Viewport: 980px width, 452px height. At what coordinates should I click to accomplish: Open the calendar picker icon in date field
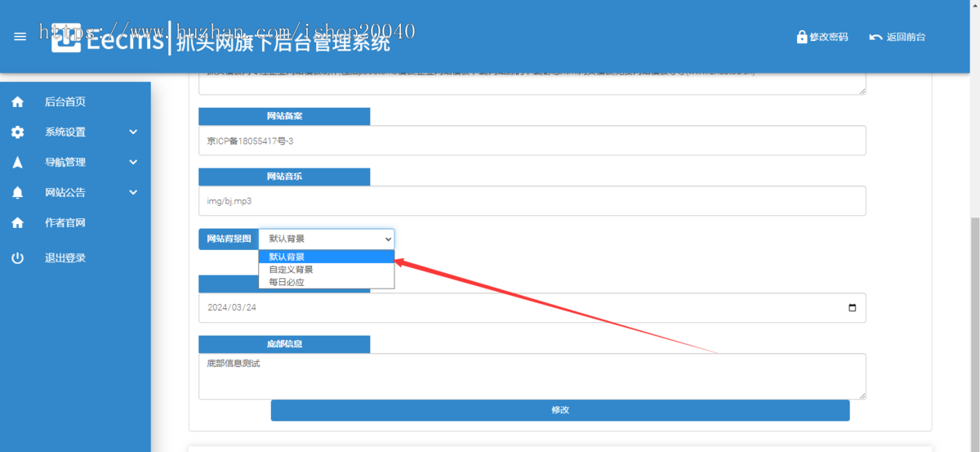853,308
